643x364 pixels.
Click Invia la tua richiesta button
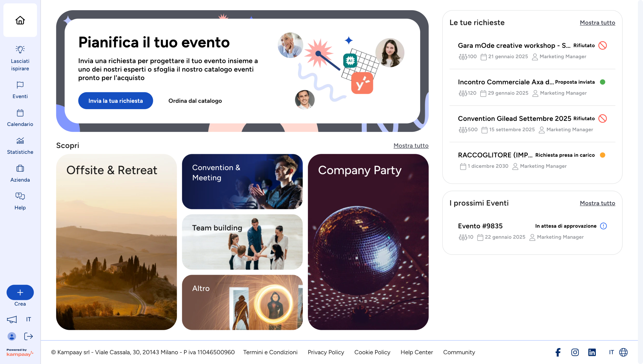[116, 101]
